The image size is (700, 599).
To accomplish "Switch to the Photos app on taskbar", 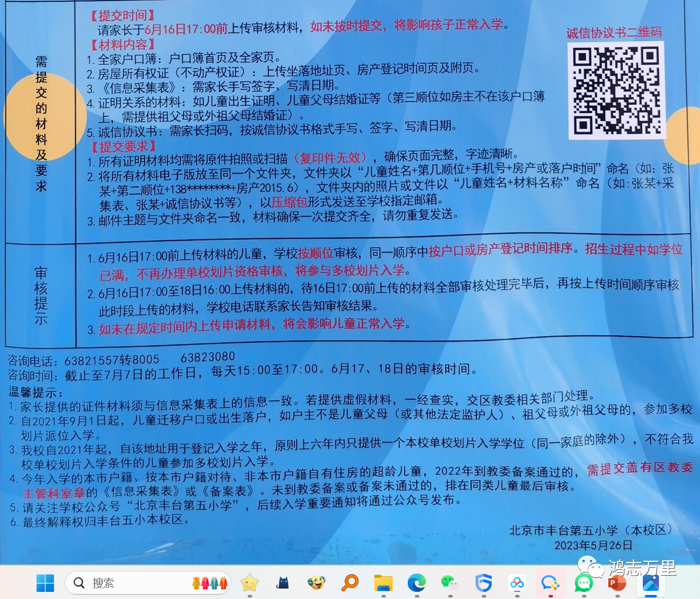I will click(650, 583).
